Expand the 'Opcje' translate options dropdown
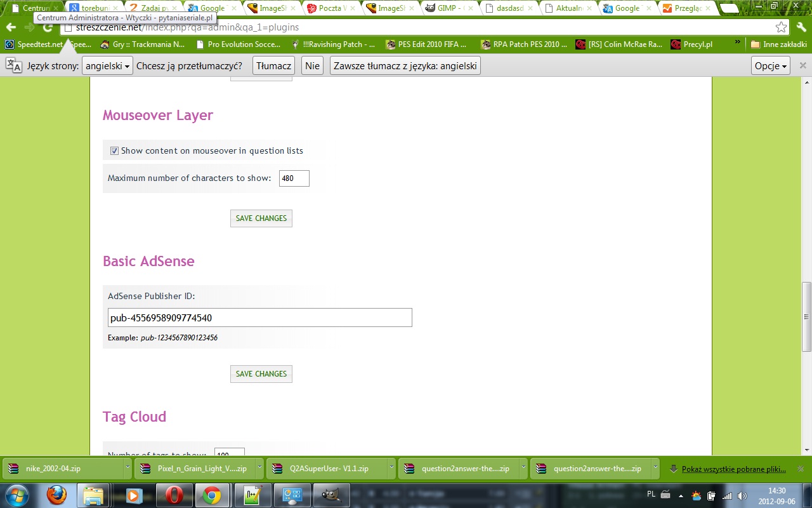Viewport: 812px width, 508px height. [x=770, y=66]
